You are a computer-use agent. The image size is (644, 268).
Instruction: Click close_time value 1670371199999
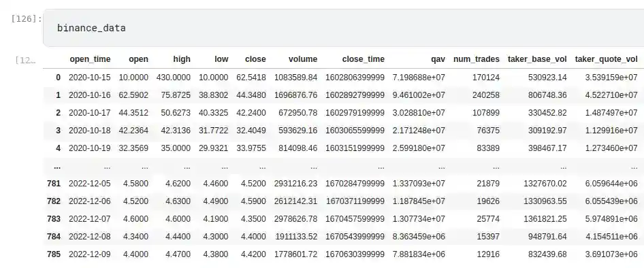point(355,201)
